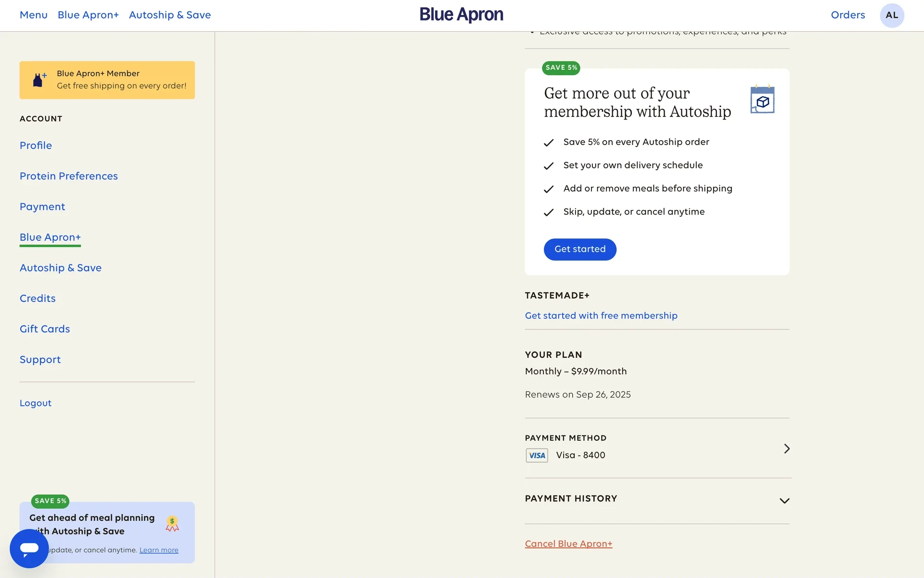Click the Visa - 8400 payment method text

[580, 455]
